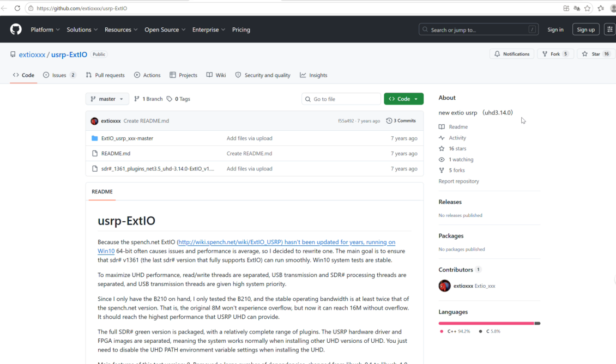Click the Search or jump to field

pyautogui.click(x=478, y=29)
